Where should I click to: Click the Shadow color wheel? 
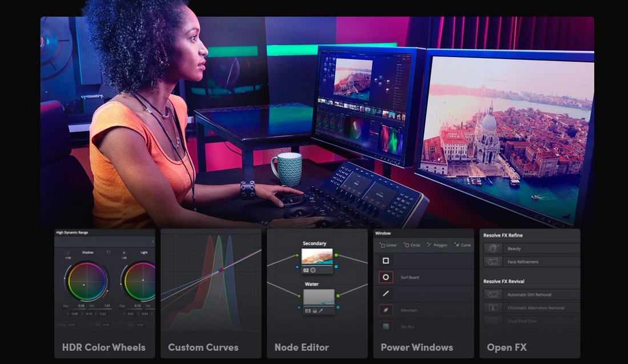click(86, 281)
